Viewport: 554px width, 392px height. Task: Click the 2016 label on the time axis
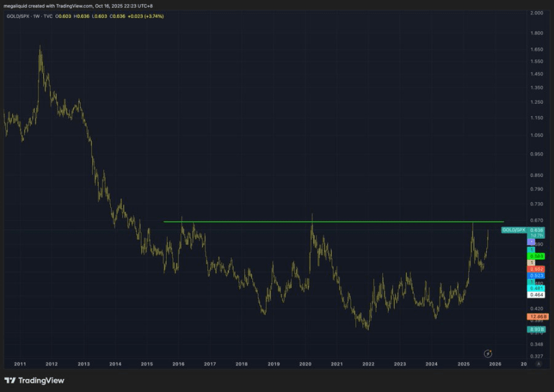[x=179, y=364]
